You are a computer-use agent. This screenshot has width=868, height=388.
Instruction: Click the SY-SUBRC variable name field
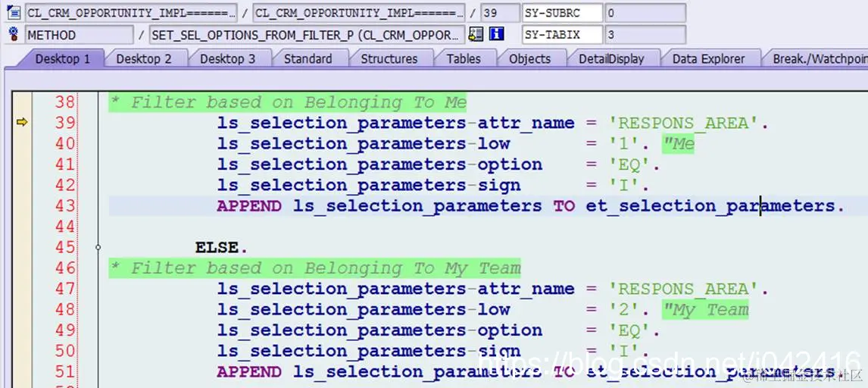[563, 13]
